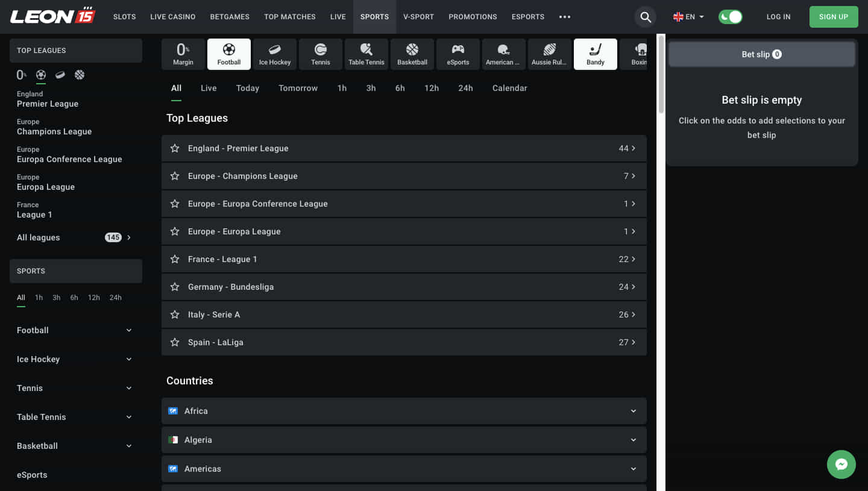This screenshot has width=868, height=491.
Task: Select the Aussie Rules sport tile
Action: 550,54
